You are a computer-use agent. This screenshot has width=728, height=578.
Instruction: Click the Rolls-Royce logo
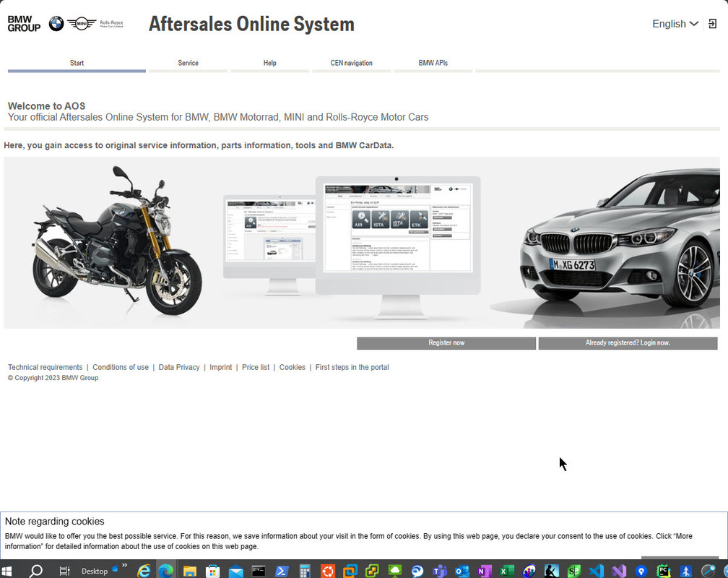point(111,24)
